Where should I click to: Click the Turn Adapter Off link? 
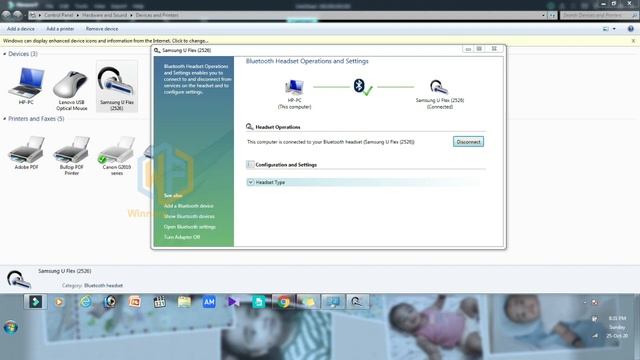click(182, 237)
